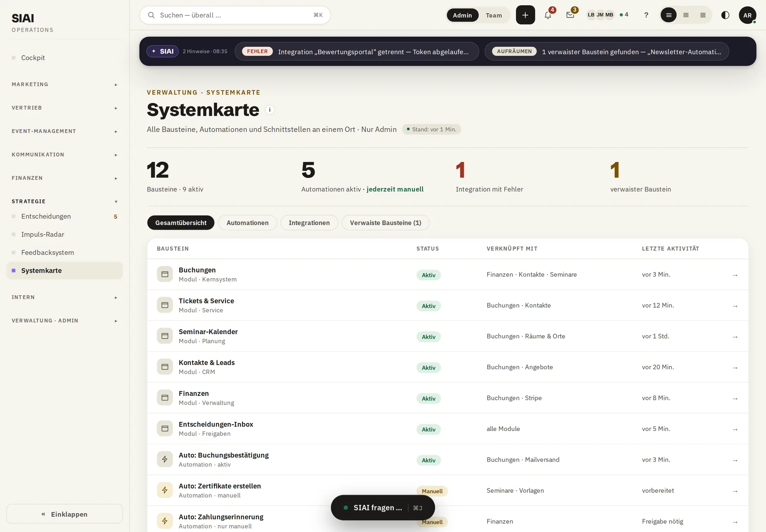Open the Verwaiste Bausteine (1) tab
The height and width of the screenshot is (532, 766).
click(x=385, y=223)
